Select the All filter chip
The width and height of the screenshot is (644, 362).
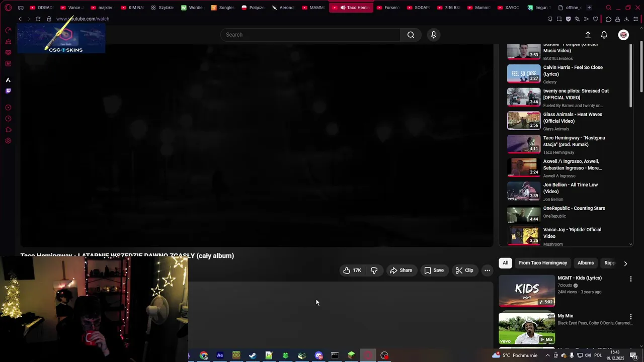tap(505, 263)
